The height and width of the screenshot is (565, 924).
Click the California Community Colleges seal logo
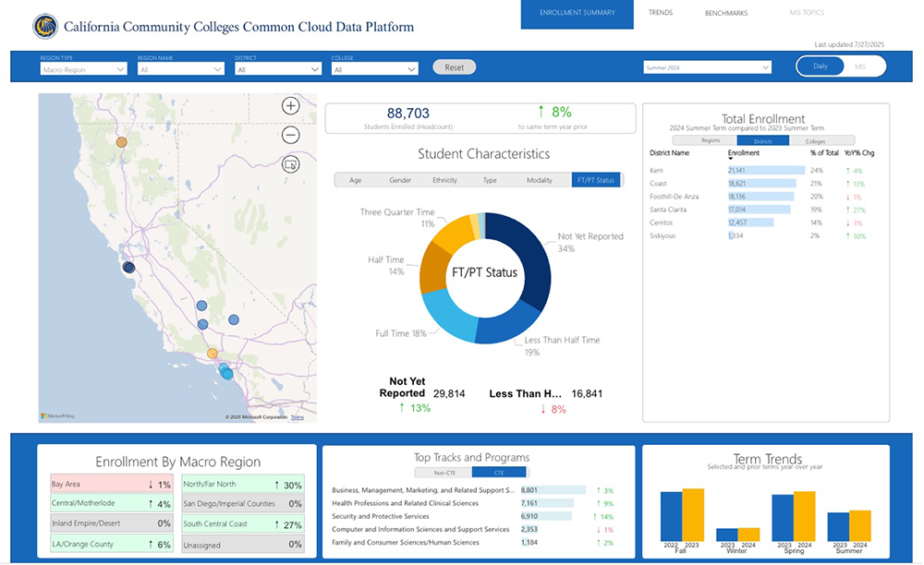[x=41, y=26]
